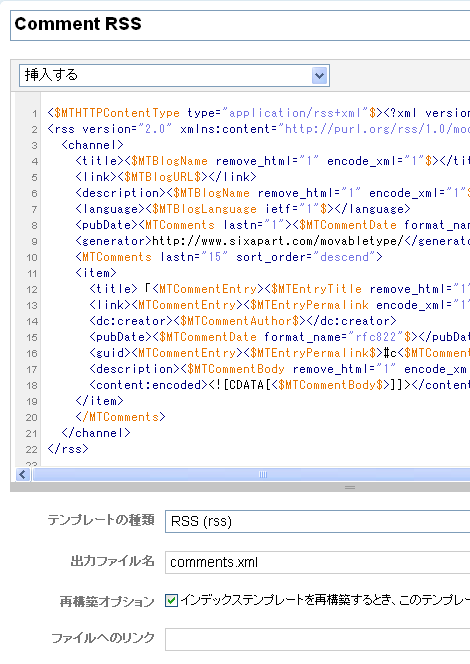Toggle the 再構築オプション rebuild checkbox
470x664 pixels.
point(171,600)
